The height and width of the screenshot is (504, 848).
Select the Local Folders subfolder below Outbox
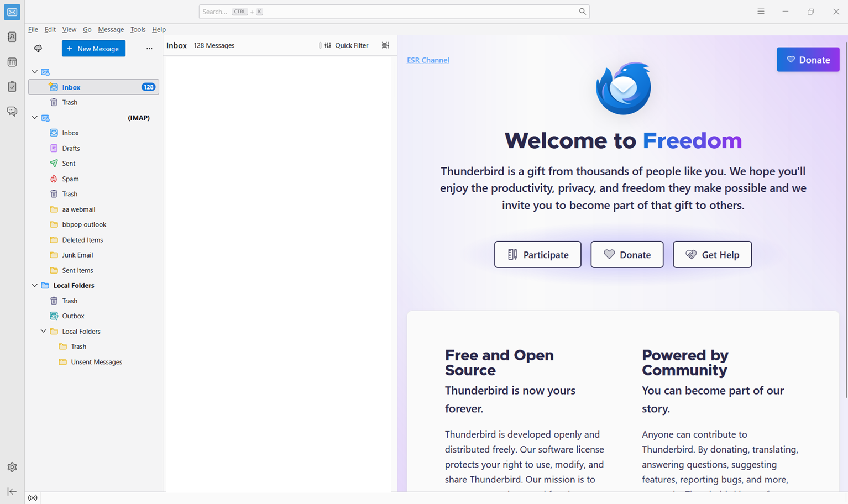(x=93, y=331)
